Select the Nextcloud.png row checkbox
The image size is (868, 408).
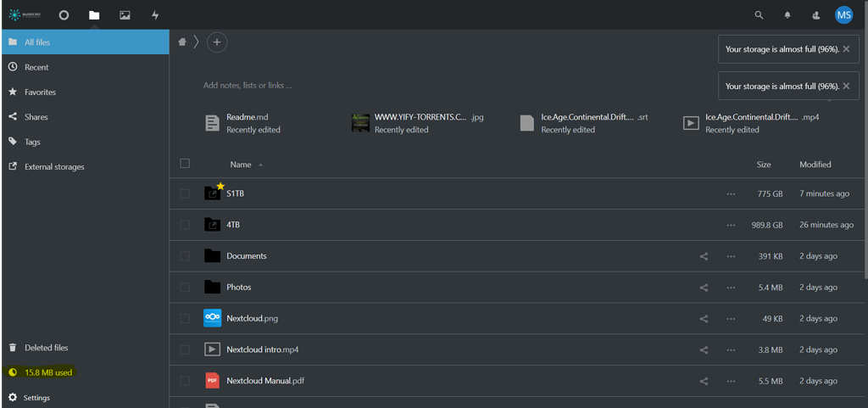(x=185, y=318)
